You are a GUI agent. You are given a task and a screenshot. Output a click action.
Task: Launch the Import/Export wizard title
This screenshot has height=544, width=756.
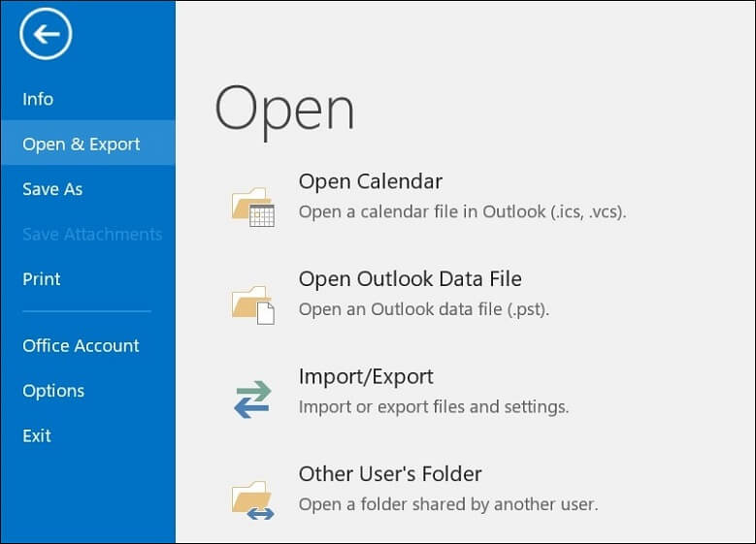click(366, 377)
